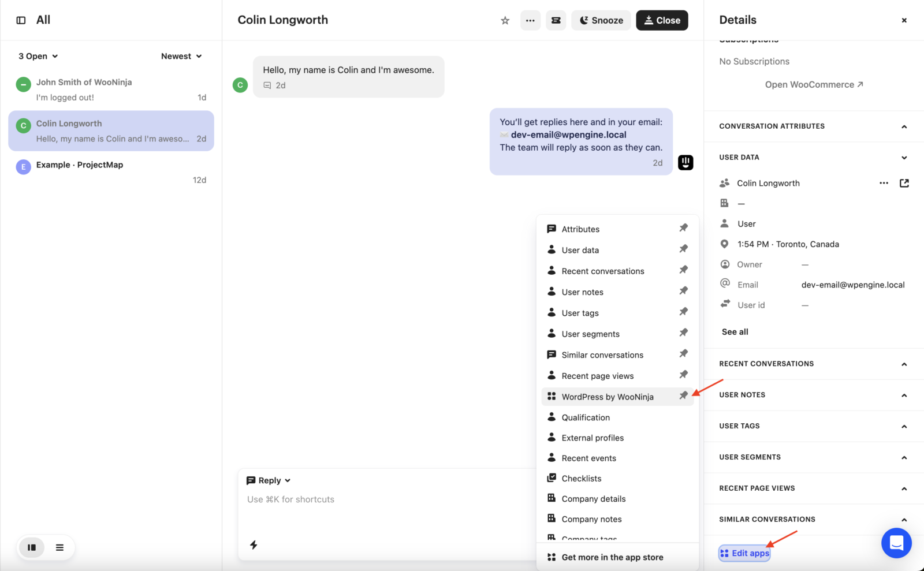Click the lightning bolt macros icon

tap(254, 544)
